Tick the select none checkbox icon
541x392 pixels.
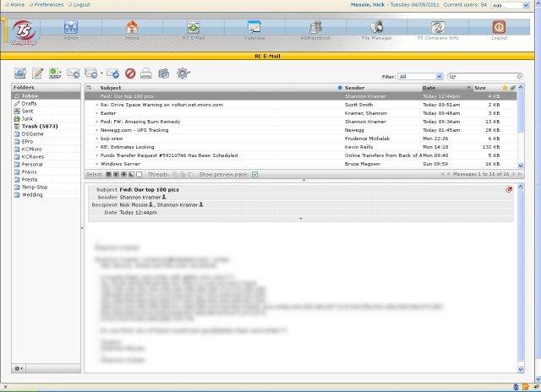[139, 174]
